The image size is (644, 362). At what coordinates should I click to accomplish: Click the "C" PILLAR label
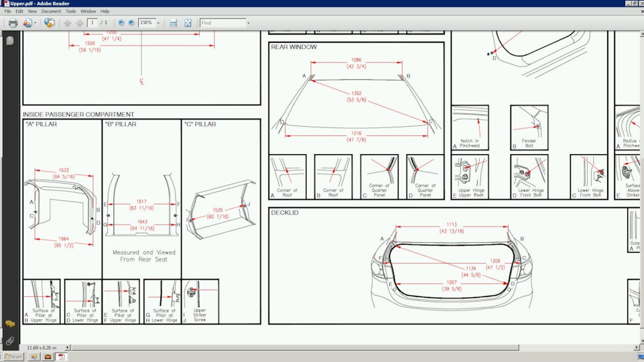[200, 124]
